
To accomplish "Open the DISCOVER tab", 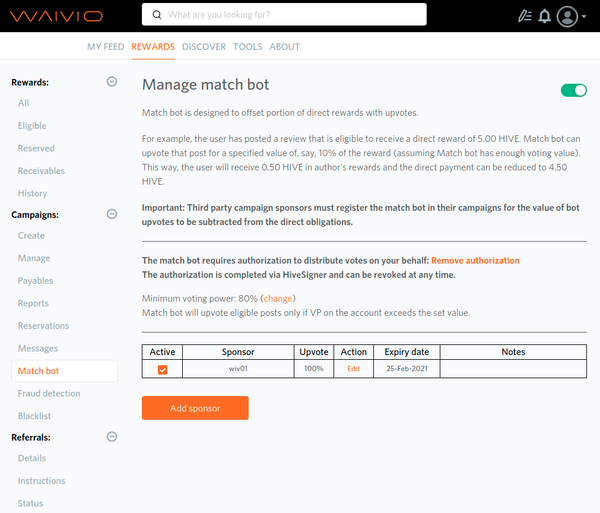I will (204, 47).
